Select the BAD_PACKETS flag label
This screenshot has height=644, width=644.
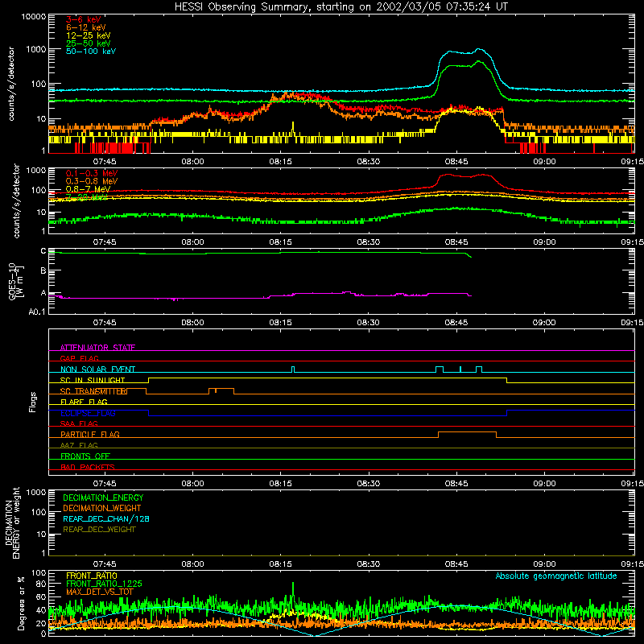click(x=88, y=467)
